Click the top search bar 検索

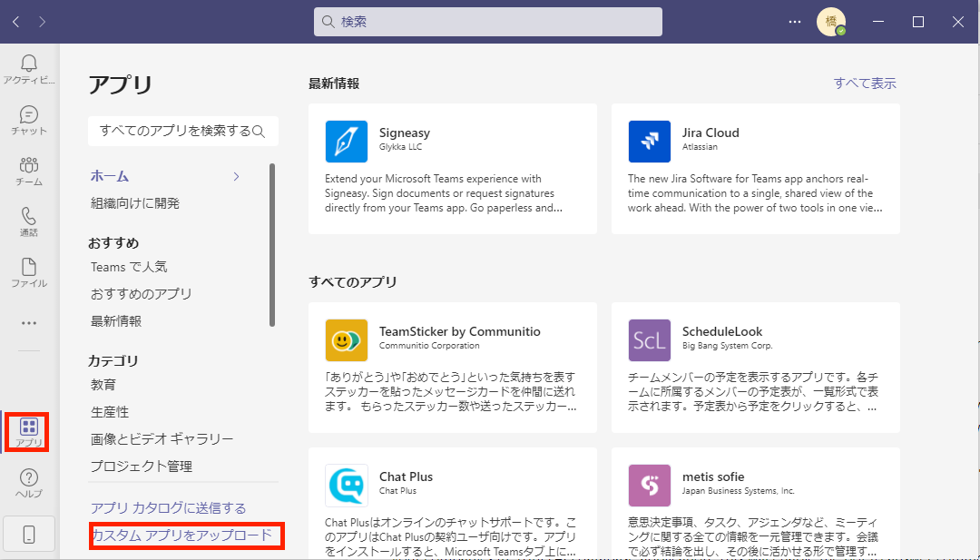(488, 22)
